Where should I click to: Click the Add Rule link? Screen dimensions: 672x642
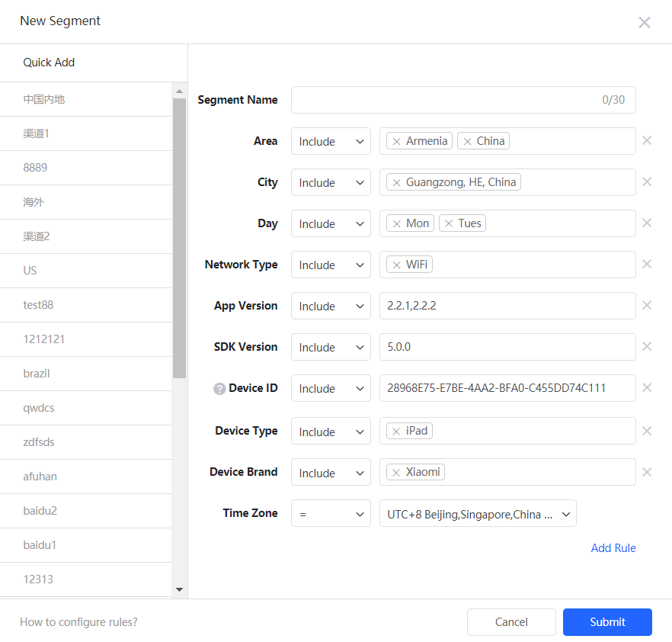coord(613,548)
